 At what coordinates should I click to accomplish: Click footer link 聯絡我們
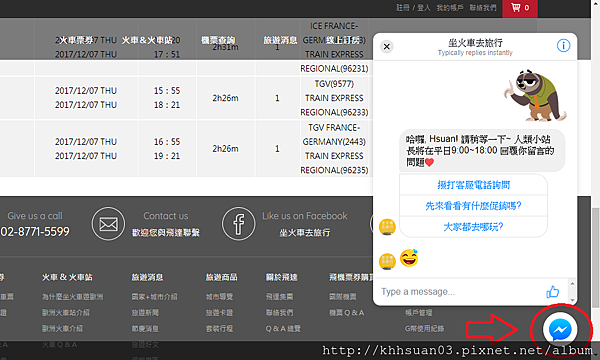279,313
